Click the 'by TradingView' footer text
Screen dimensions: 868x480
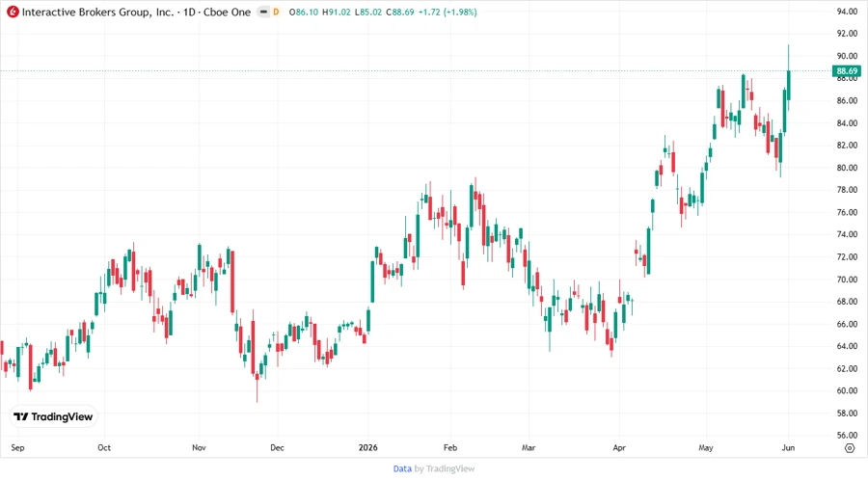click(x=445, y=468)
